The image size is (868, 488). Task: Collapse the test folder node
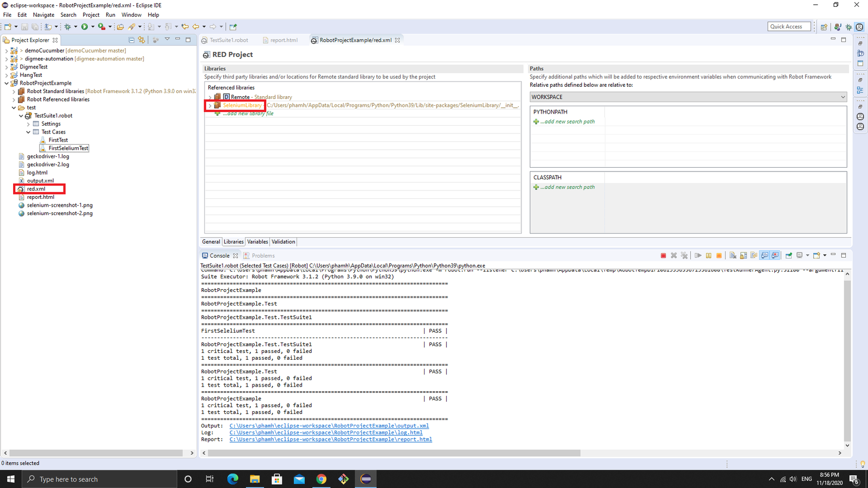pos(14,108)
